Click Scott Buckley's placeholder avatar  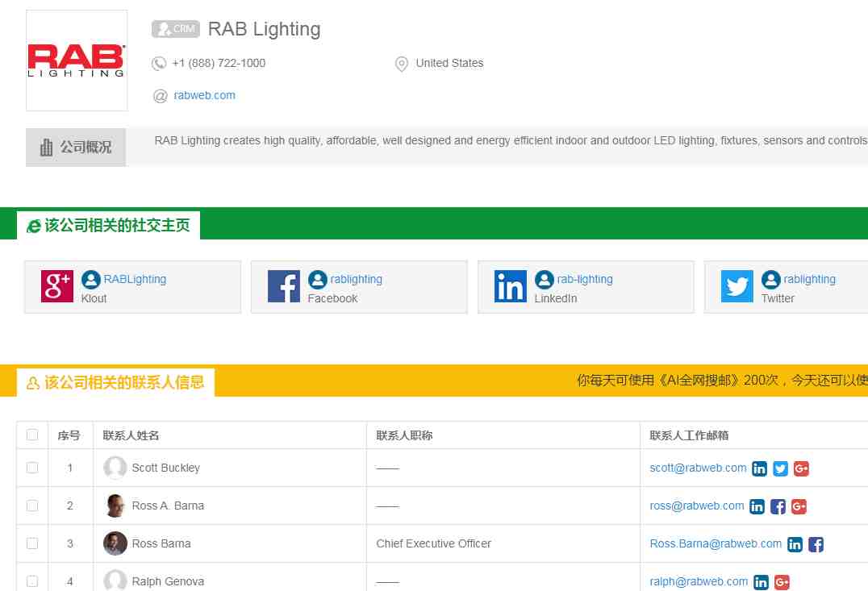(x=115, y=468)
